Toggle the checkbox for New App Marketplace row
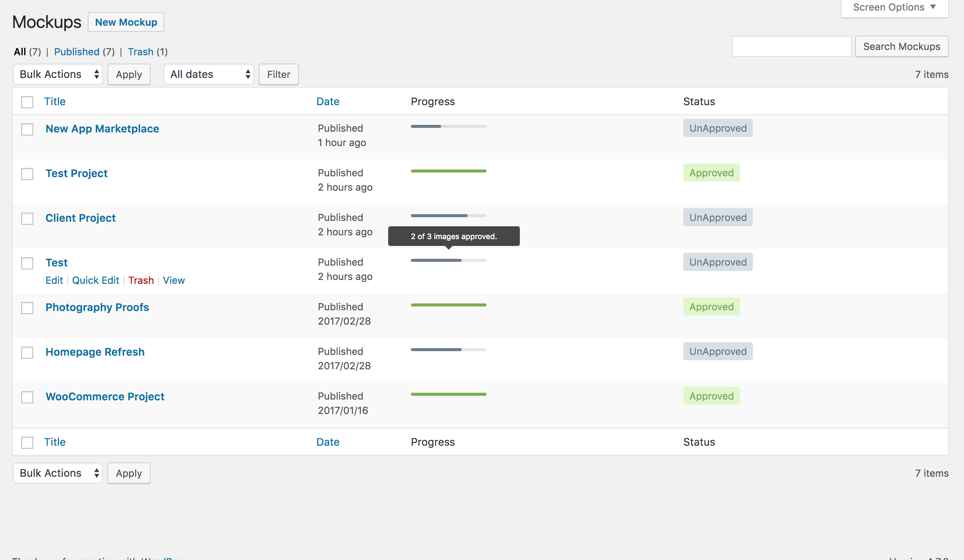 tap(27, 128)
